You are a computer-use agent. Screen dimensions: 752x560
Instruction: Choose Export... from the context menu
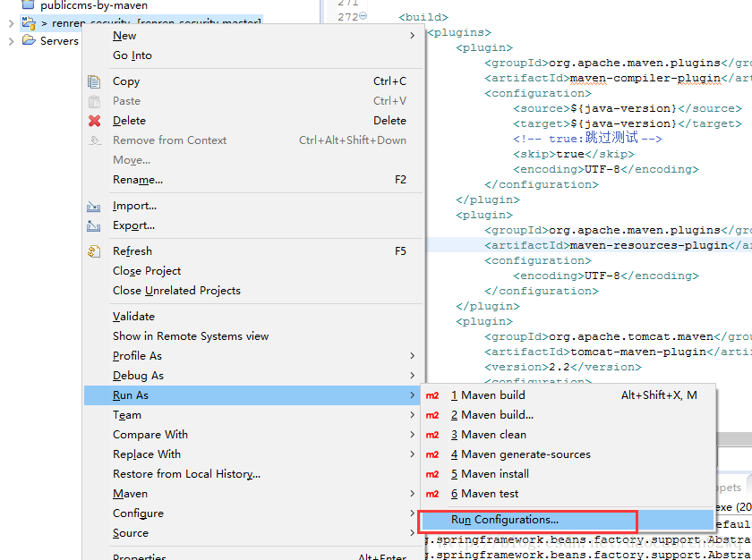click(253, 225)
